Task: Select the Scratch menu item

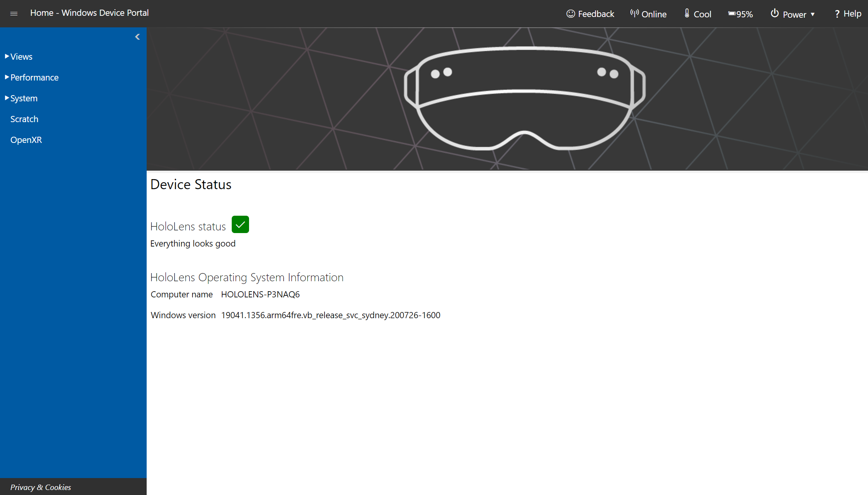Action: pyautogui.click(x=24, y=119)
